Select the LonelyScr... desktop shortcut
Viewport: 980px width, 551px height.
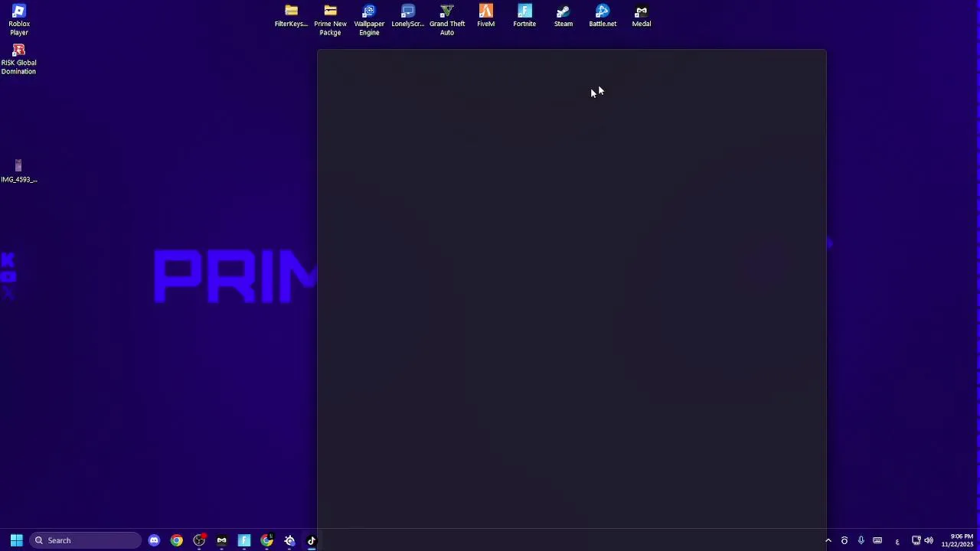(407, 16)
